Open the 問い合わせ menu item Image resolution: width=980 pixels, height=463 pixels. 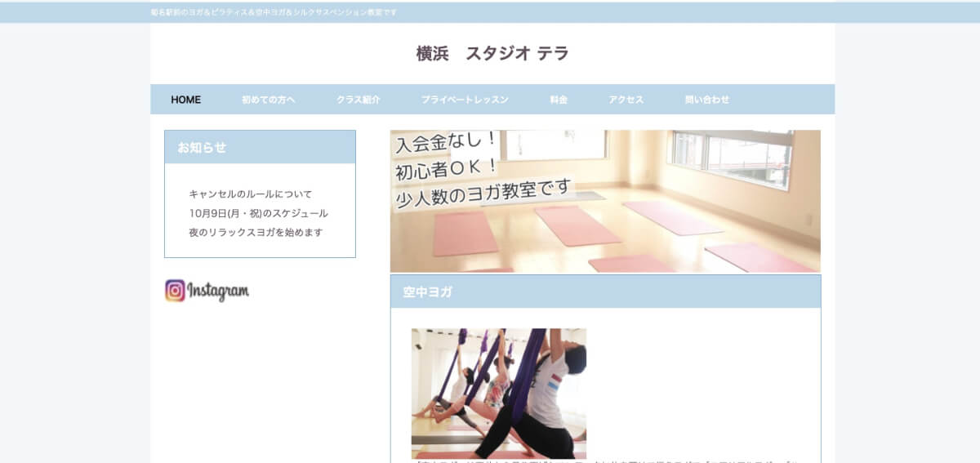[707, 100]
